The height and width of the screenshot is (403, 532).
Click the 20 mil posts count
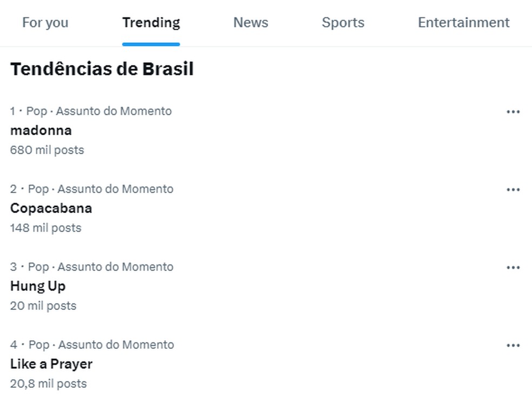tap(43, 306)
